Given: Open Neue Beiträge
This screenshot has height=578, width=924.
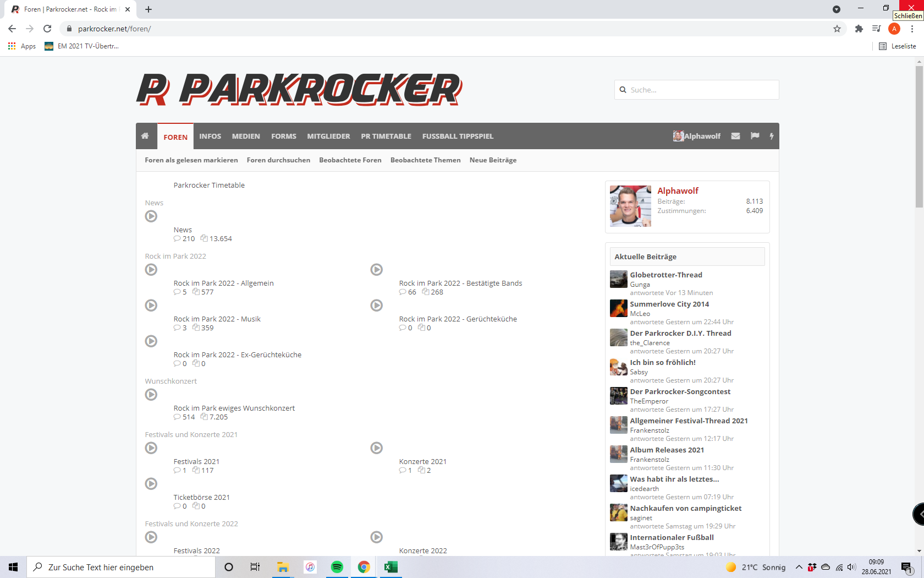Looking at the screenshot, I should click(493, 160).
